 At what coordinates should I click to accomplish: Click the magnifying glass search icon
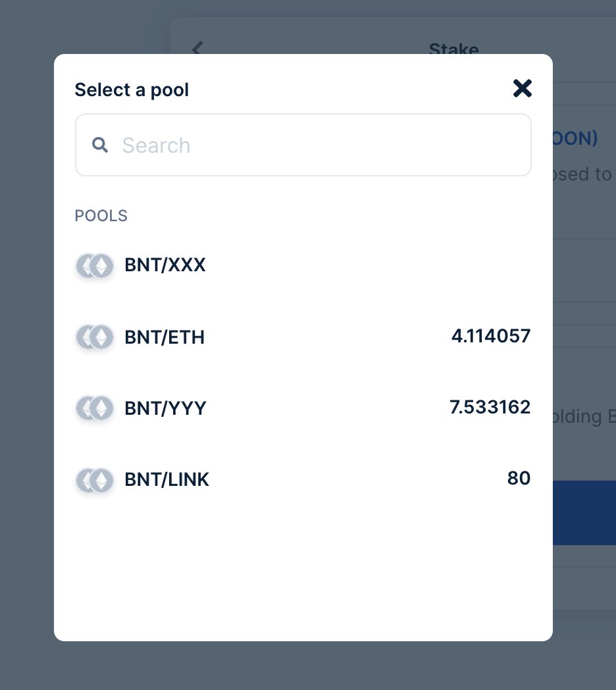100,144
